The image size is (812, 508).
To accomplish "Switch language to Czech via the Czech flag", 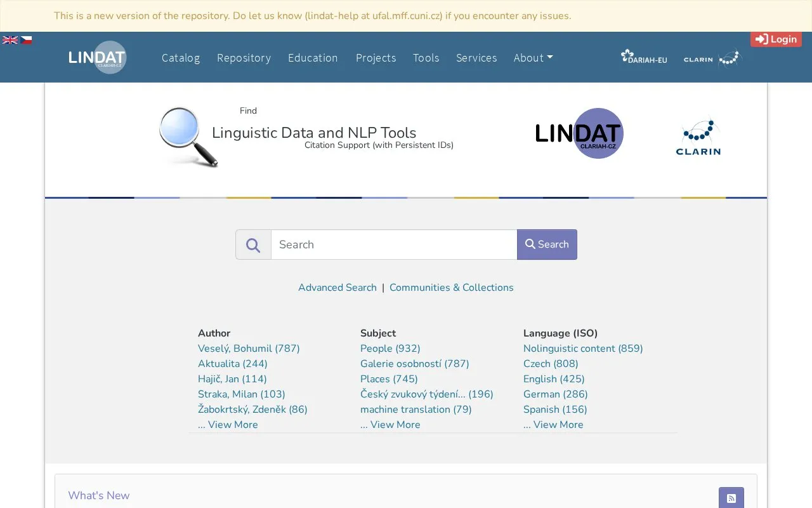I will 26,40.
